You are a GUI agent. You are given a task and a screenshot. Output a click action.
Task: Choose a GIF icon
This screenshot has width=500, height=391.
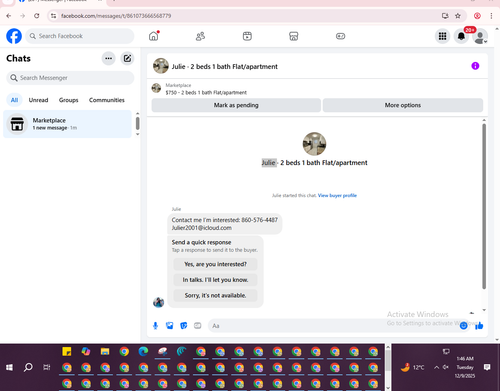point(198,326)
